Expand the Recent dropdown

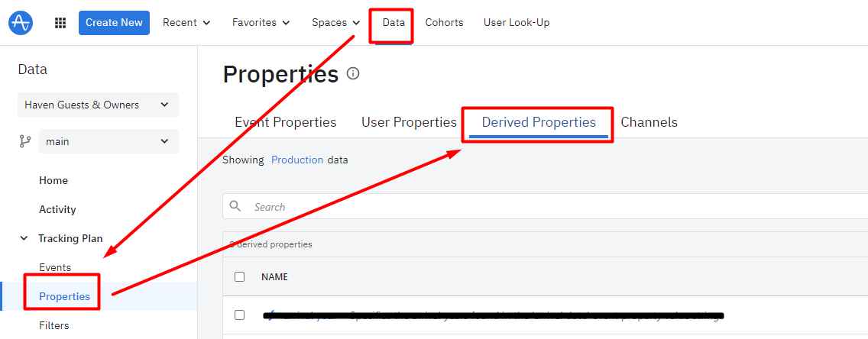pyautogui.click(x=186, y=23)
